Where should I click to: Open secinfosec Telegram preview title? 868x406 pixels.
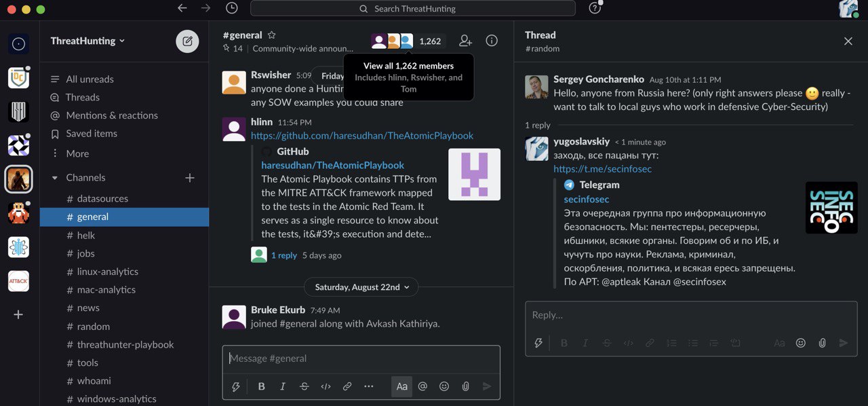coord(587,199)
